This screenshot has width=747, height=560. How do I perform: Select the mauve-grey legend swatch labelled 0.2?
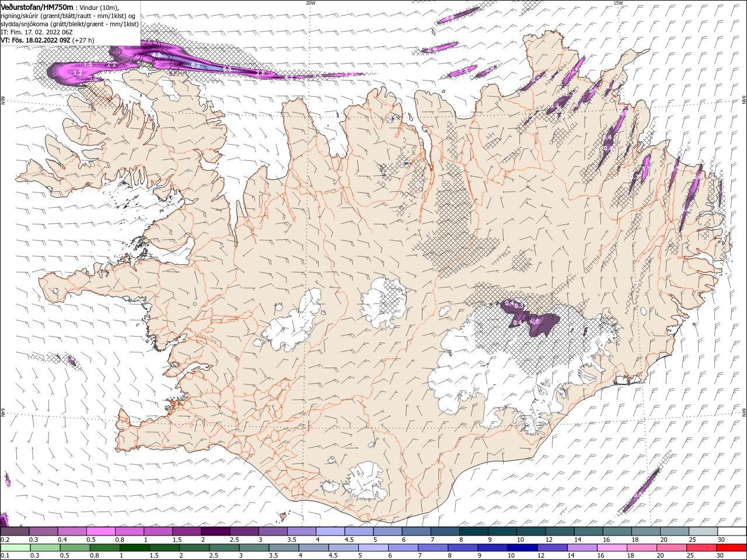coord(15,531)
